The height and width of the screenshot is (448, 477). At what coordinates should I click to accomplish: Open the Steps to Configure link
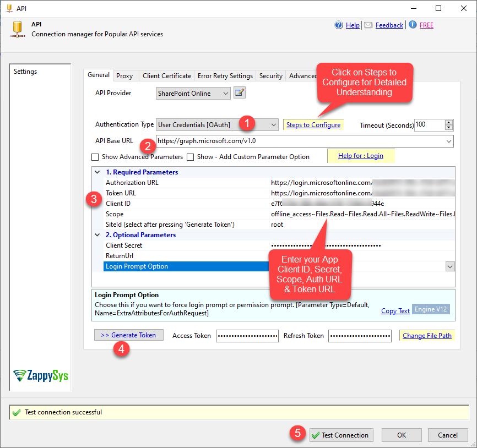click(313, 124)
